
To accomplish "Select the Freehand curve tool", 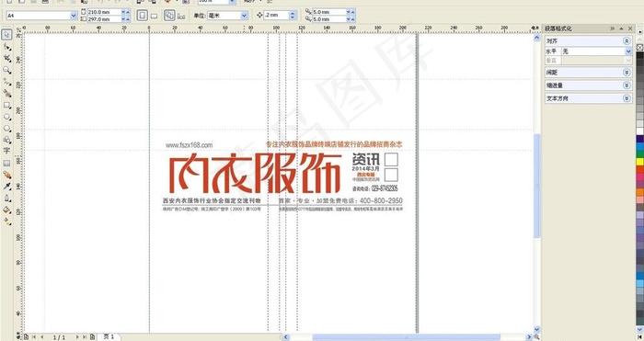I will (x=6, y=82).
